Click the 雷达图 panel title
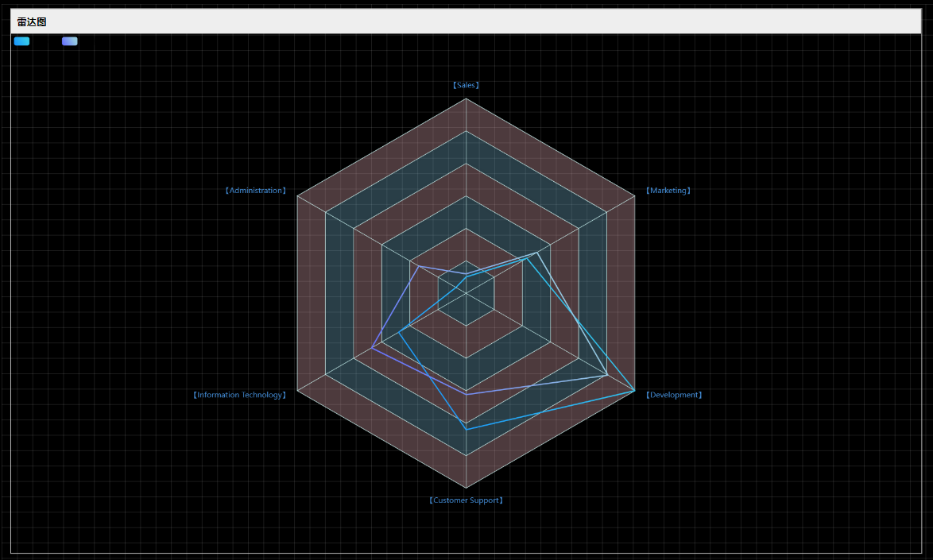 point(32,22)
